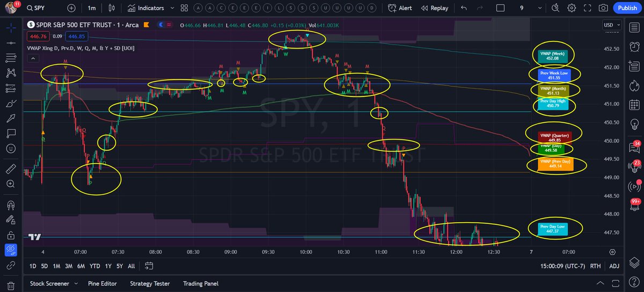Screen dimensions: 644x292
Task: Select the ruler measure tool
Action: (x=11, y=169)
